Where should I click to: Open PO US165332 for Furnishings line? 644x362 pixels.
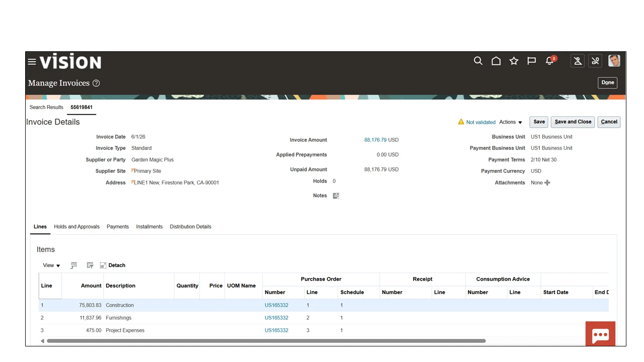[276, 318]
